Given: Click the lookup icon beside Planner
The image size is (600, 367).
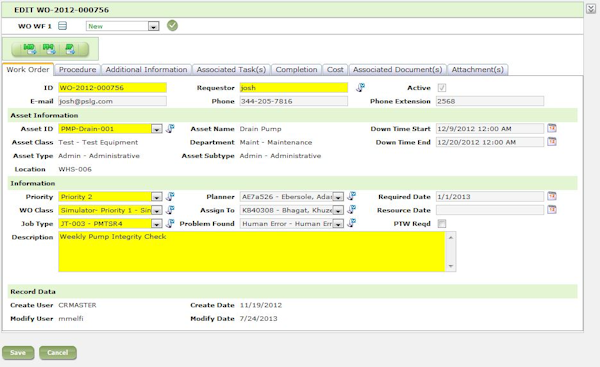Looking at the screenshot, I should point(351,196).
